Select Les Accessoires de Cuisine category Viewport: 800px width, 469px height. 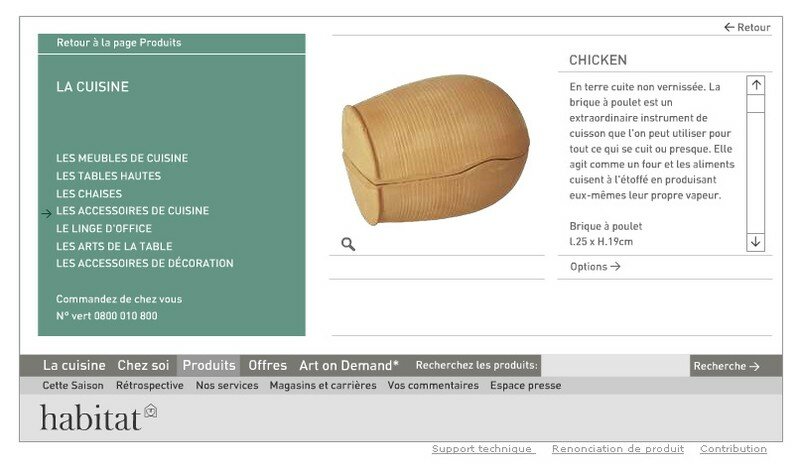pos(133,211)
